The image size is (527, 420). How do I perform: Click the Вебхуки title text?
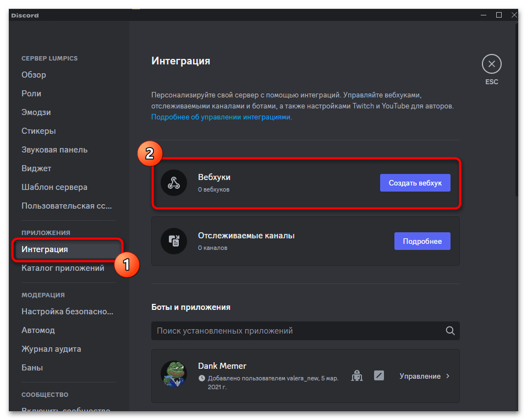214,177
